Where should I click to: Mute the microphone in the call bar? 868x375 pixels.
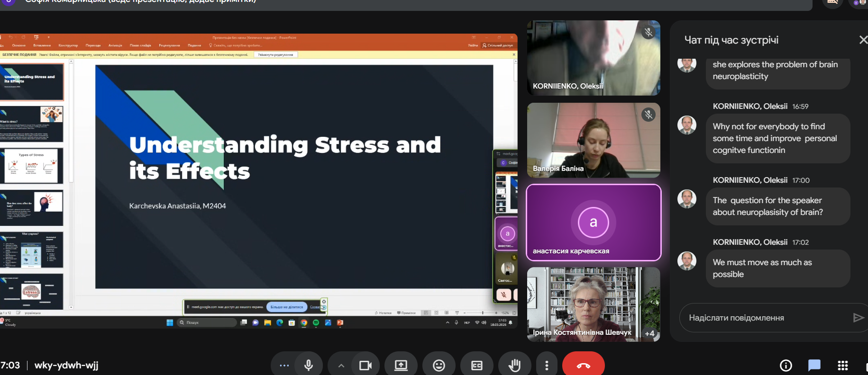coord(309,365)
